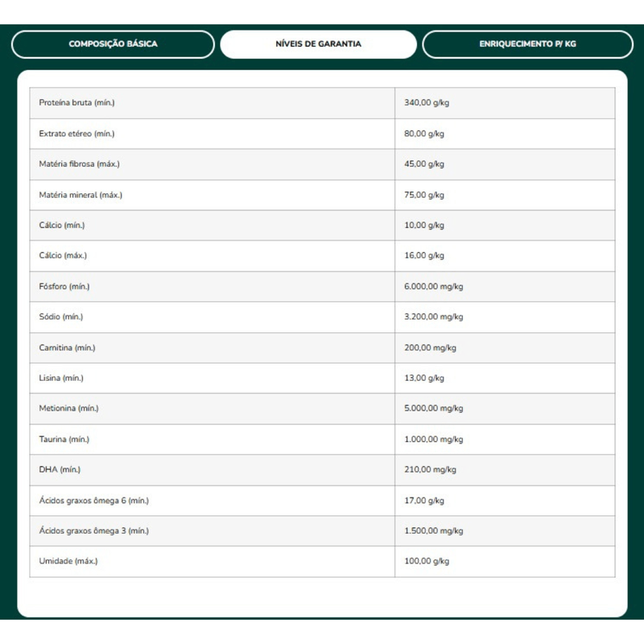This screenshot has width=644, height=644.
Task: Click the Umidade (máx.) 100,00 g/kg value
Action: pos(427,561)
